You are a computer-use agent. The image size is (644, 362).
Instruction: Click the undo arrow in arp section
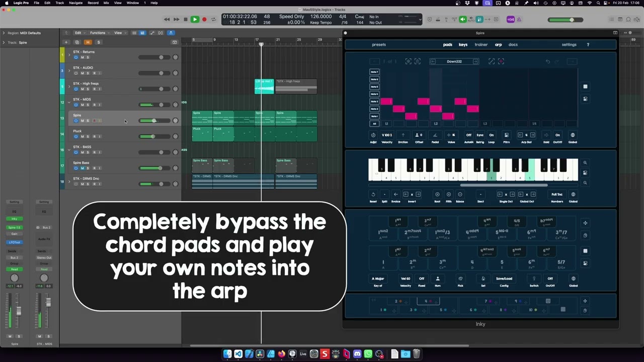[548, 61]
